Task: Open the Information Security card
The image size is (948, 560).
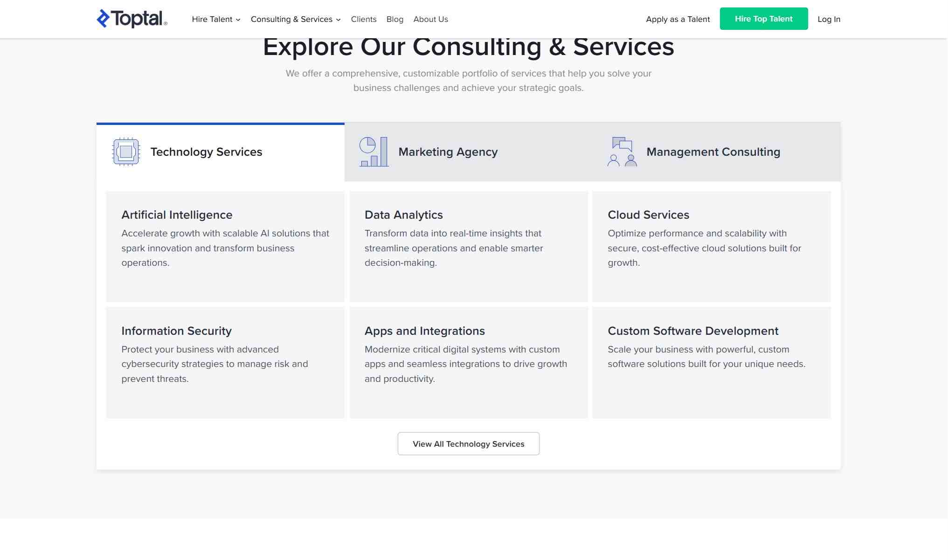Action: click(225, 362)
